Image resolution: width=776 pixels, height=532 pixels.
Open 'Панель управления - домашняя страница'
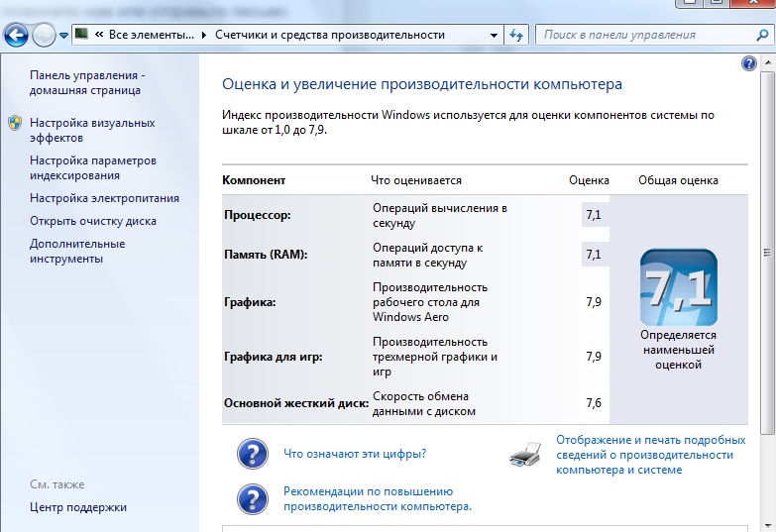[87, 82]
